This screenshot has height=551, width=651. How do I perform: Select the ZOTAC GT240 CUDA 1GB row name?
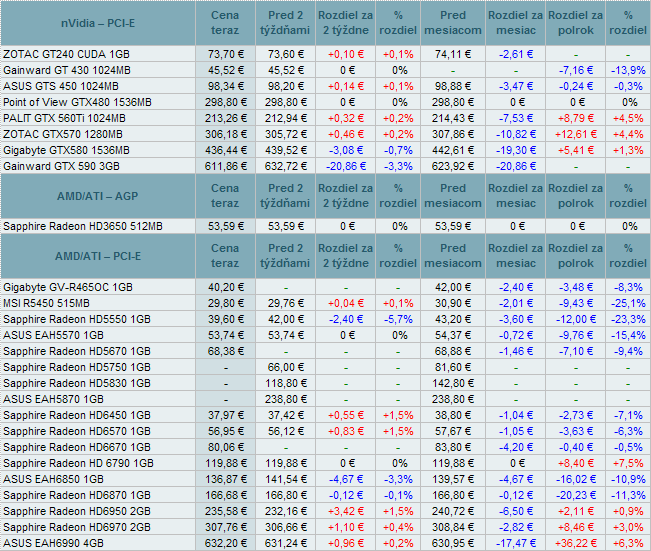tap(66, 54)
